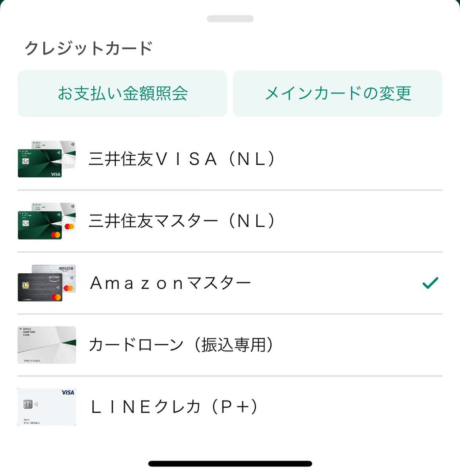Choose カードローン(振込専用) label
Image resolution: width=460 pixels, height=476 pixels.
181,345
